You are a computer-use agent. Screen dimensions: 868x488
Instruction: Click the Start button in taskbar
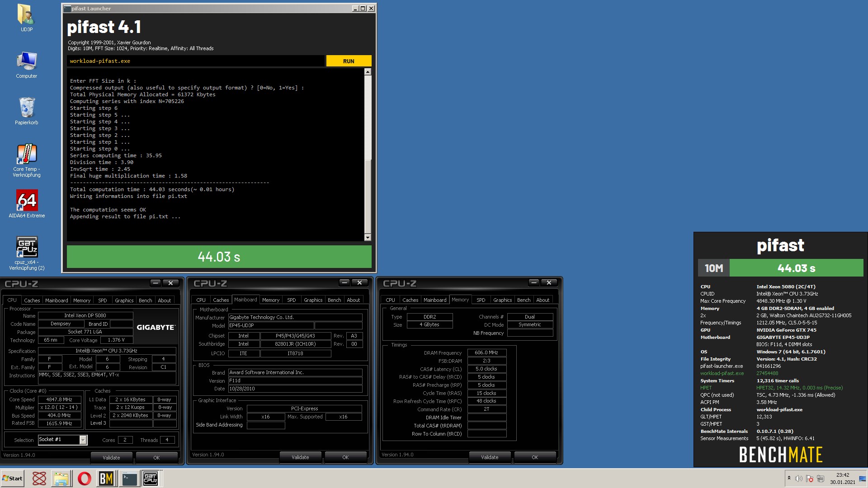point(12,479)
